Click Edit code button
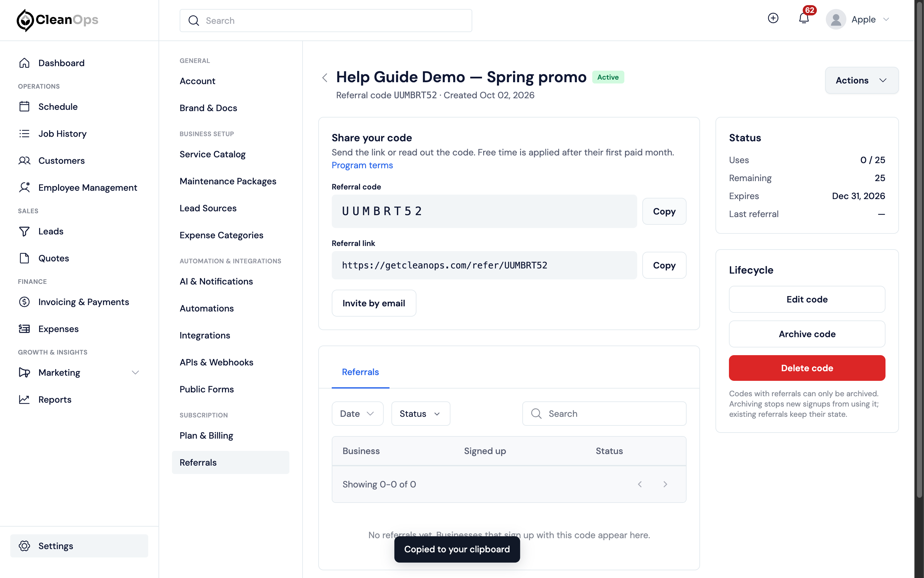Image resolution: width=924 pixels, height=578 pixels. 807,299
